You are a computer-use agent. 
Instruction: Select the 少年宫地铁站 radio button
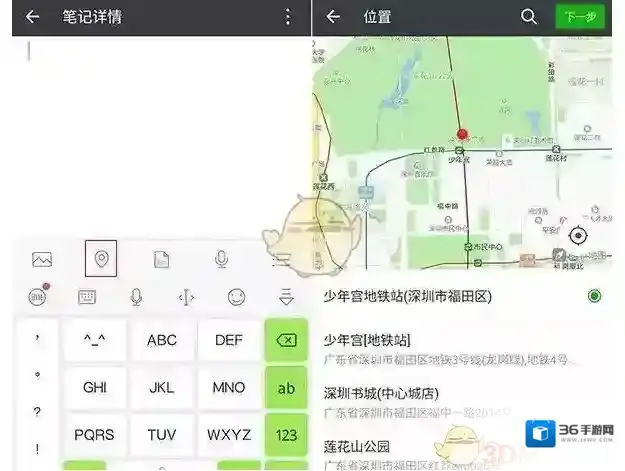pyautogui.click(x=594, y=296)
